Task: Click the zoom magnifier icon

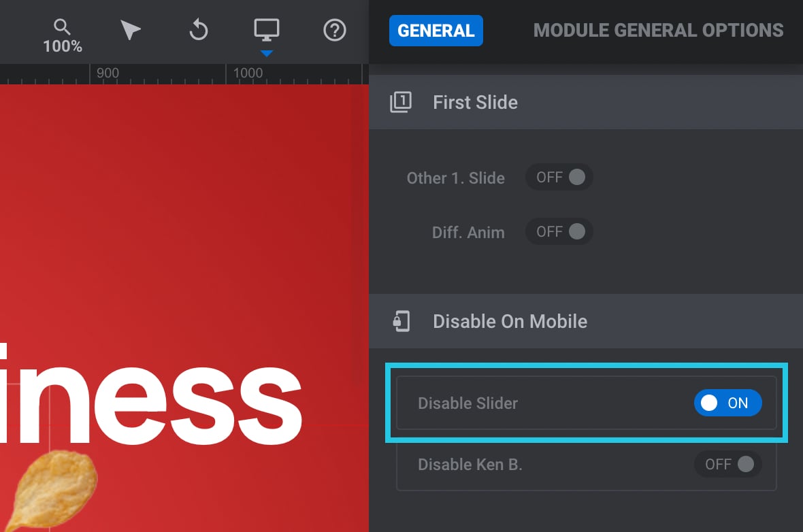Action: (62, 27)
